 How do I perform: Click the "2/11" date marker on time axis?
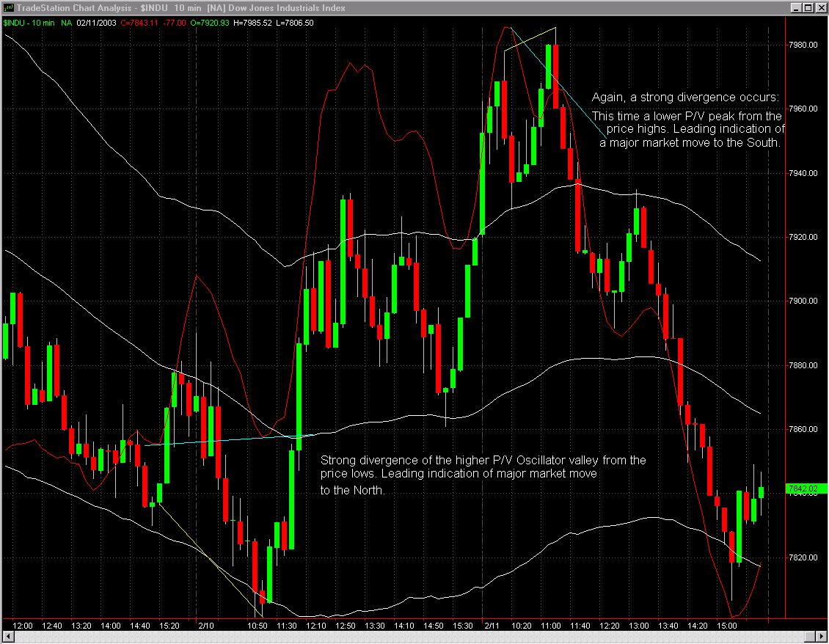click(492, 626)
